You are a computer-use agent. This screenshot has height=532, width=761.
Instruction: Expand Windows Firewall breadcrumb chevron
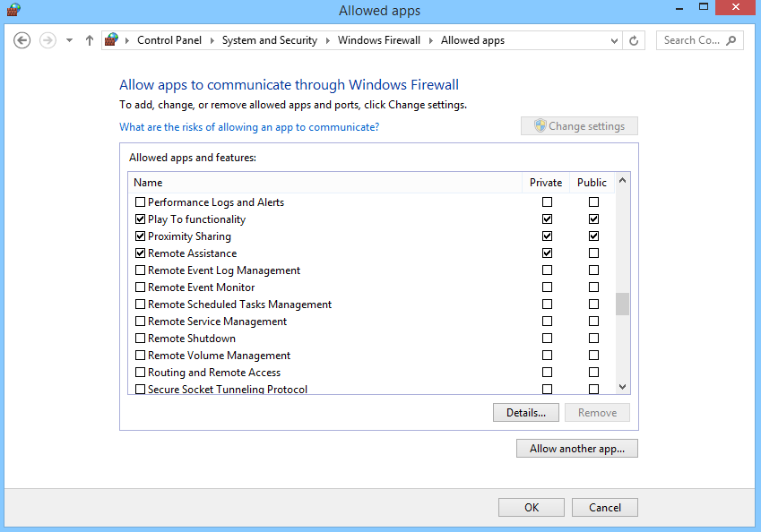click(430, 40)
